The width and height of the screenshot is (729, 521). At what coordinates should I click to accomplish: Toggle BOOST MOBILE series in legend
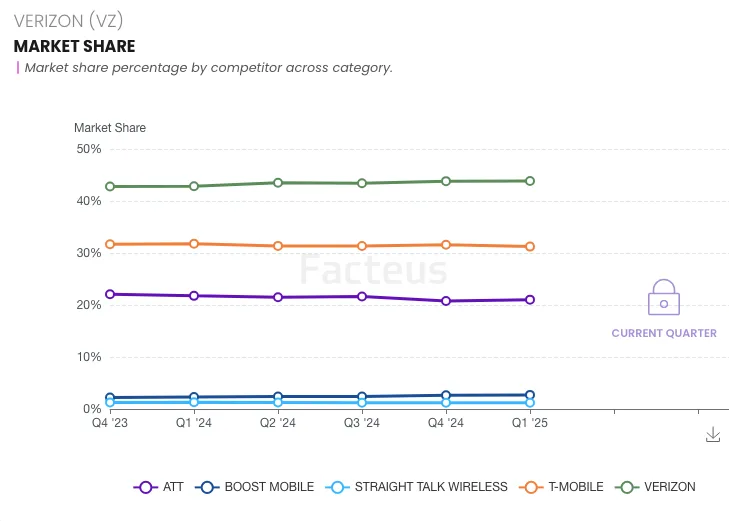[254, 487]
